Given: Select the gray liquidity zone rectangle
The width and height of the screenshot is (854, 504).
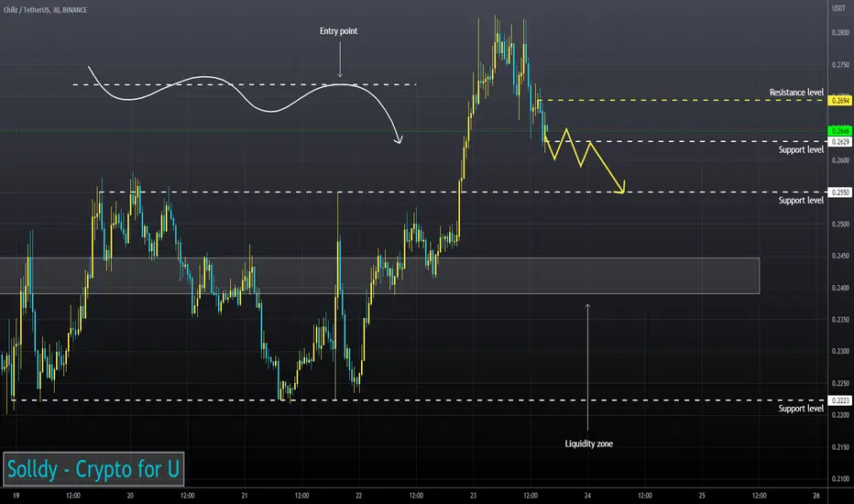Looking at the screenshot, I should coord(379,276).
